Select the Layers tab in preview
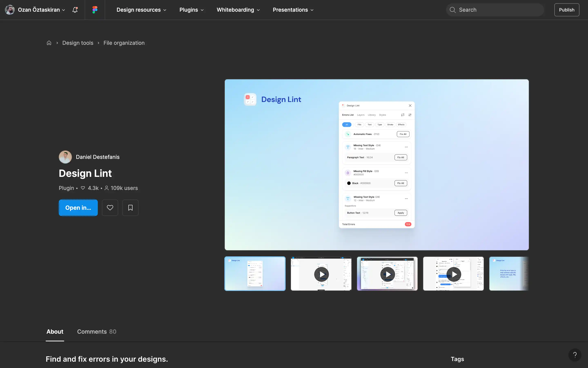This screenshot has width=588, height=368. pos(361,115)
